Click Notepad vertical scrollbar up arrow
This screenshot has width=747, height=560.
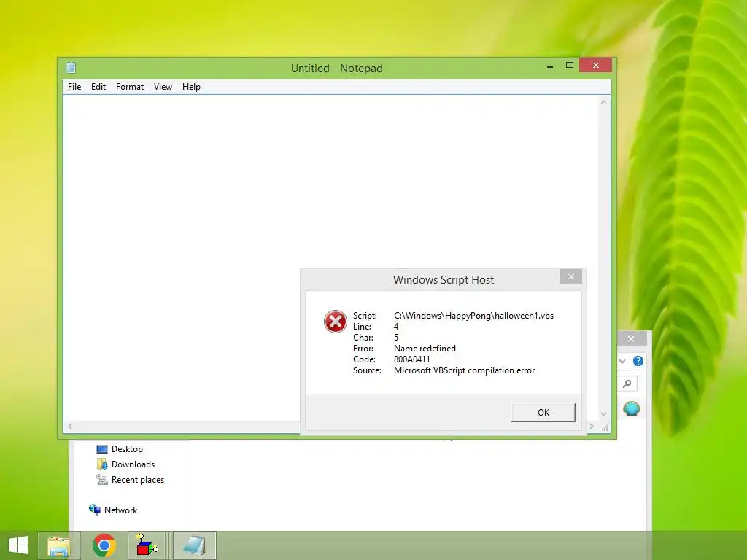coord(603,102)
